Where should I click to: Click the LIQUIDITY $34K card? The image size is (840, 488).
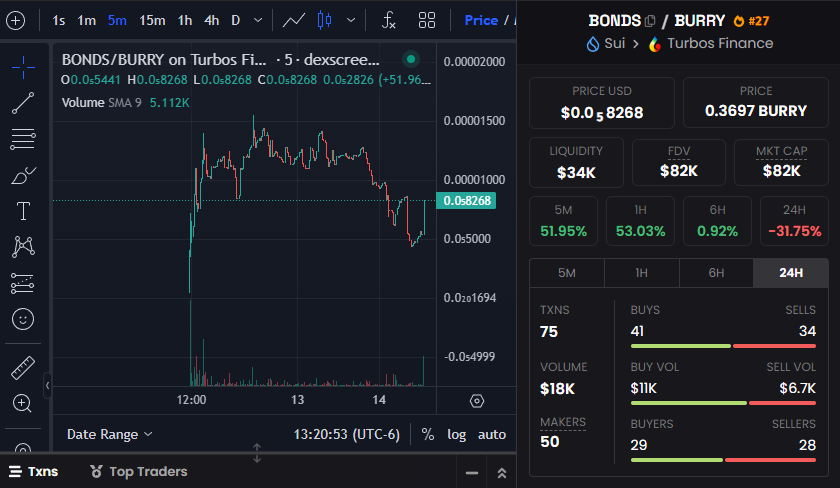click(x=576, y=162)
